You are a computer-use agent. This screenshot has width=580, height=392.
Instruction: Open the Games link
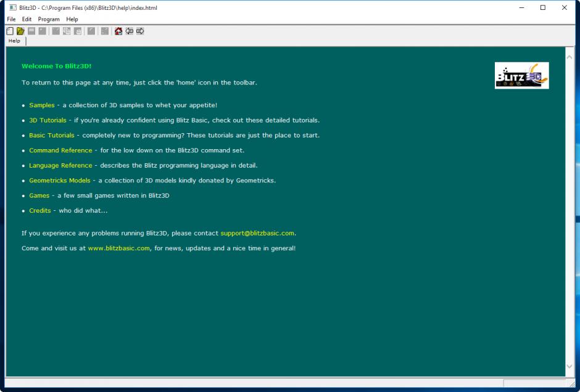click(x=39, y=196)
